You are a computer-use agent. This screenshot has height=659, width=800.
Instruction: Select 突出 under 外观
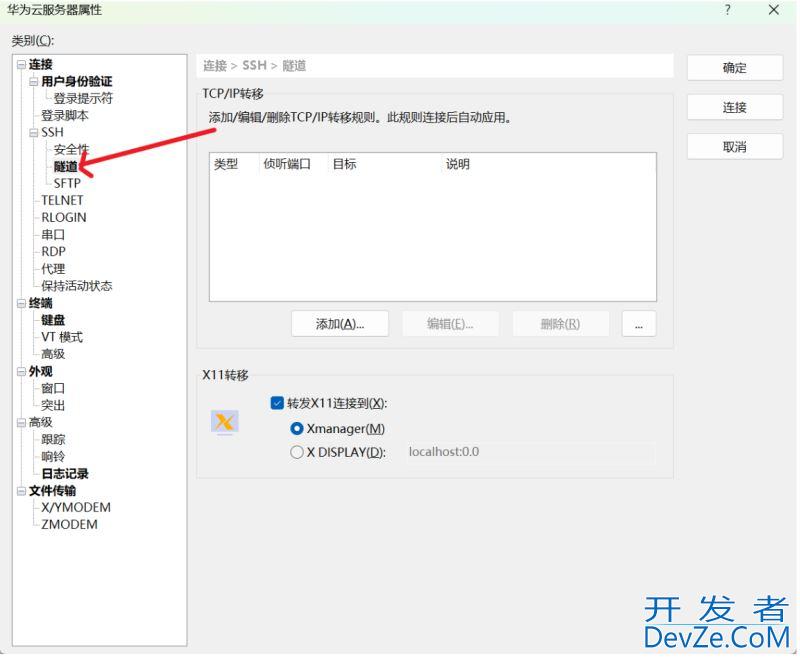pos(53,405)
